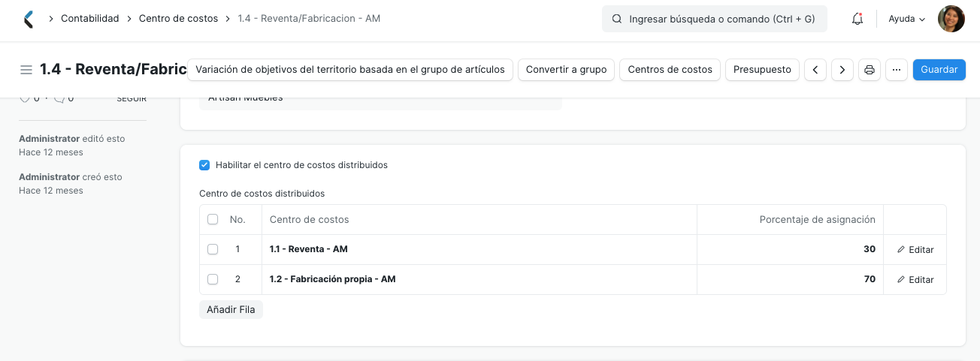Click the user avatar photo
Screen dimensions: 980x361
click(951, 19)
